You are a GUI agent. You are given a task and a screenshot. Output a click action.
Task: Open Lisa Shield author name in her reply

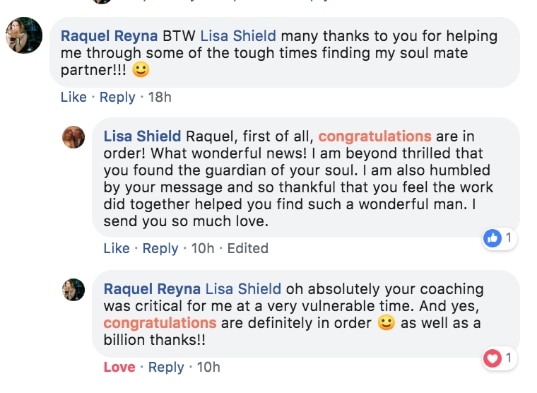coord(142,136)
